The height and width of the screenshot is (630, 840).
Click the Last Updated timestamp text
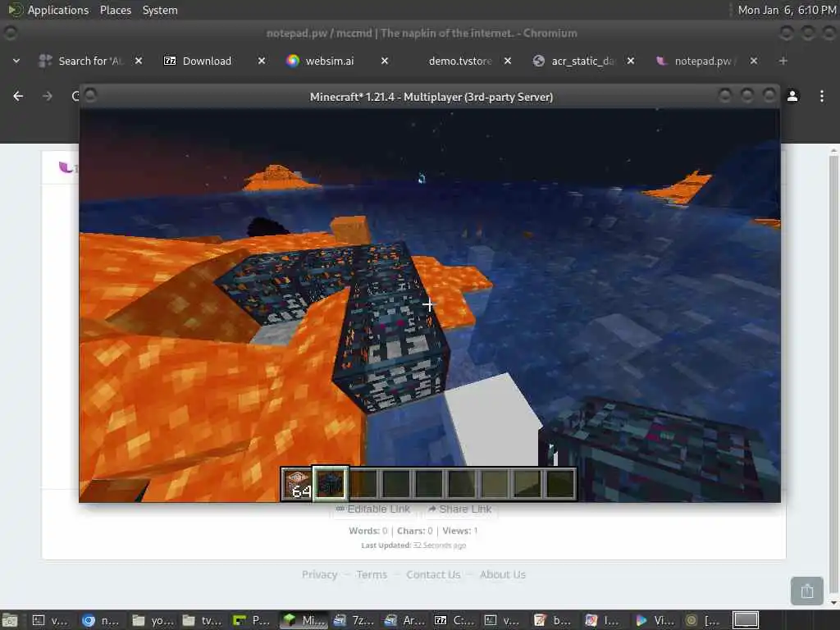coord(413,546)
